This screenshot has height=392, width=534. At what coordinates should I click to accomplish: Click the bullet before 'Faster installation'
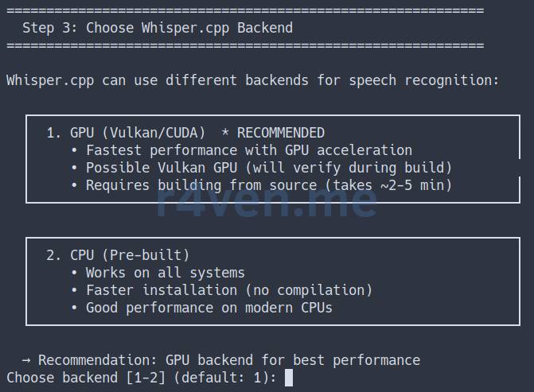pos(74,290)
